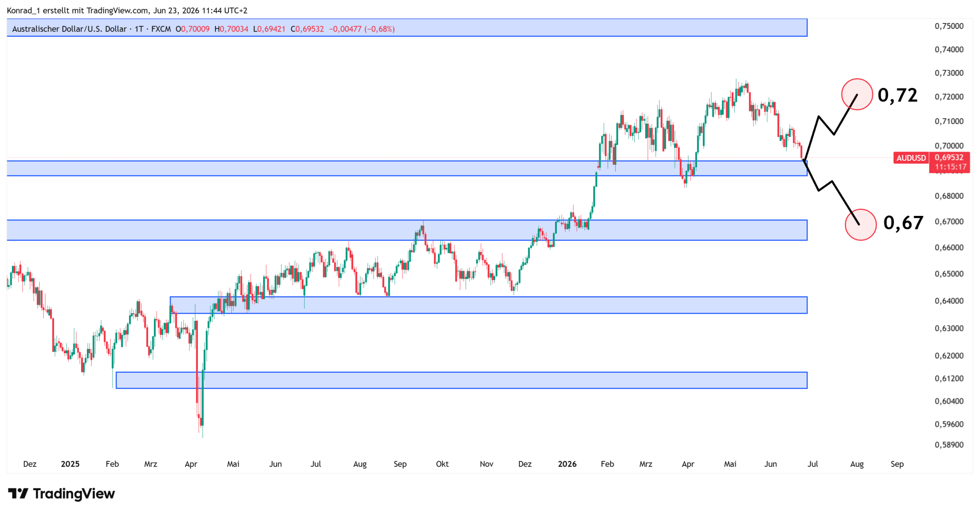The width and height of the screenshot is (980, 514).
Task: Click the 2026 year label on time axis
Action: 567,464
